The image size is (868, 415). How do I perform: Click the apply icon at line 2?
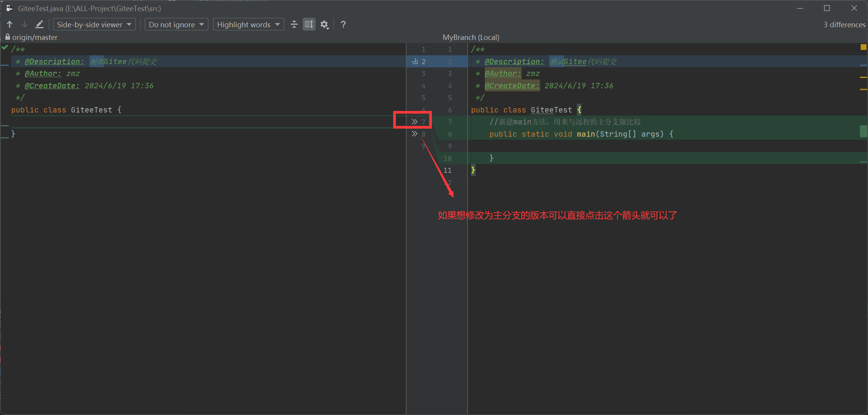pos(415,61)
